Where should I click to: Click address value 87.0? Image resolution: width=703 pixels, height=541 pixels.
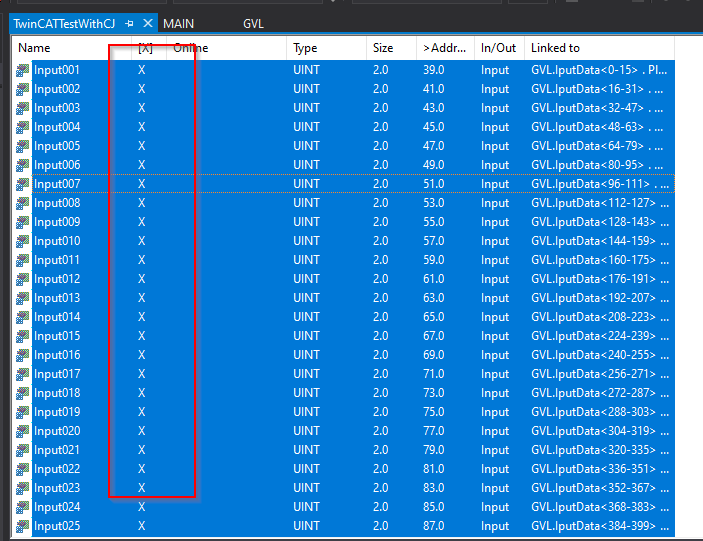click(x=433, y=526)
